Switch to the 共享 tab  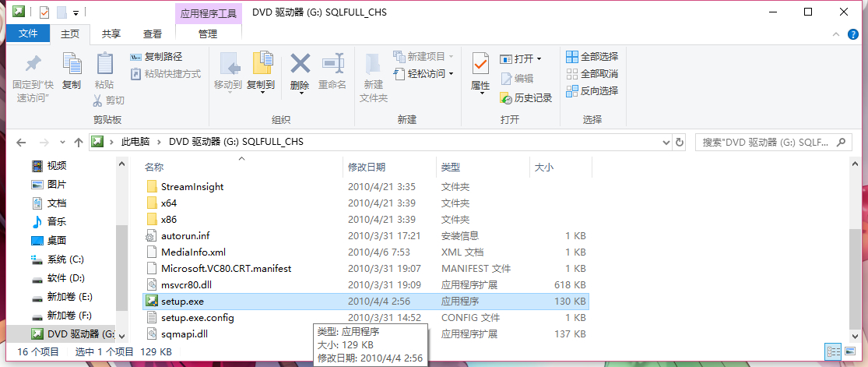pyautogui.click(x=111, y=34)
